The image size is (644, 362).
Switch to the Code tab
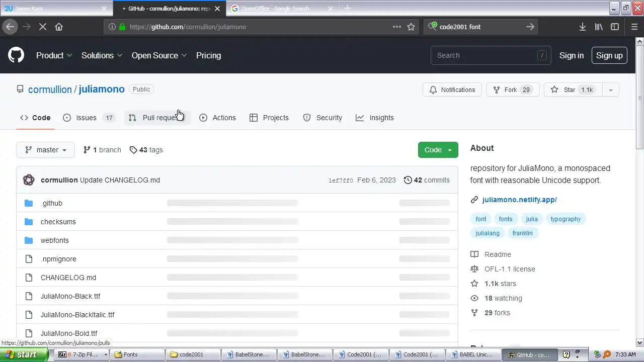click(x=35, y=118)
